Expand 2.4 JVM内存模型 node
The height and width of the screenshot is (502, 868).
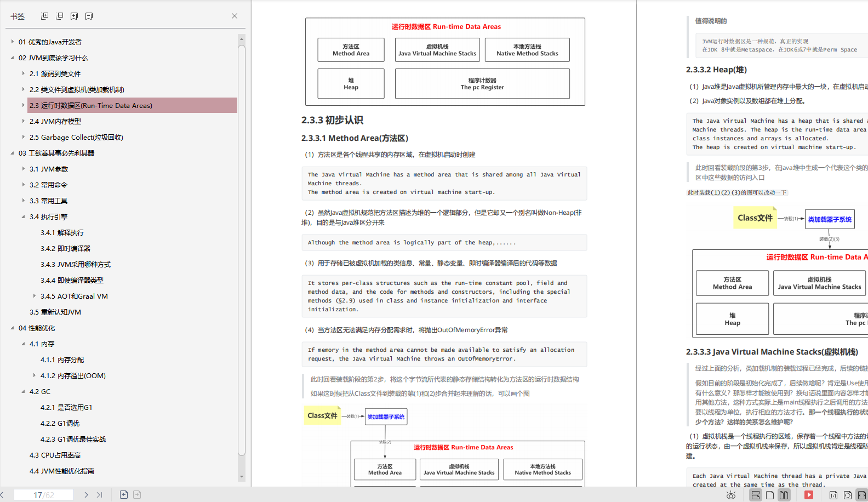pyautogui.click(x=24, y=121)
